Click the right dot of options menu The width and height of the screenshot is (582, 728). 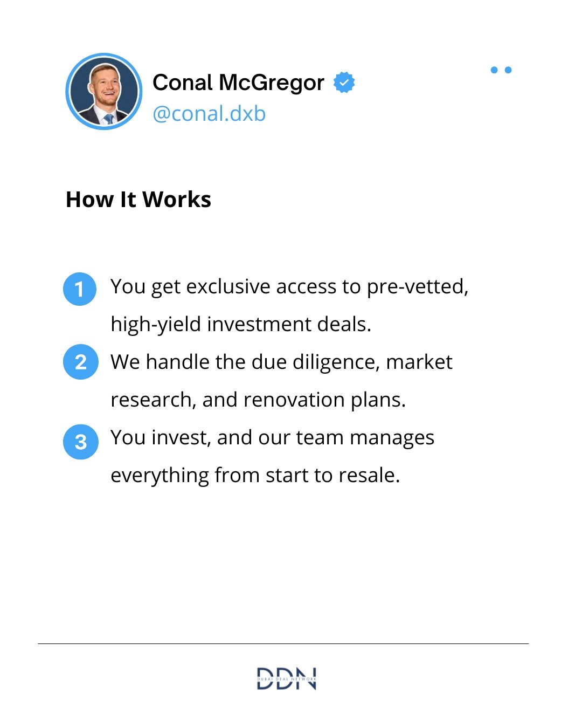(508, 70)
